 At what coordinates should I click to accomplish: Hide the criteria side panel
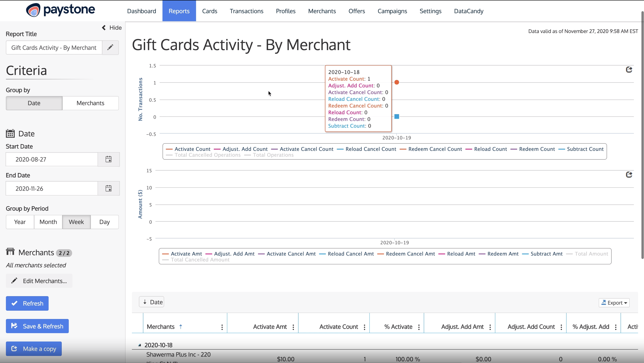[112, 28]
